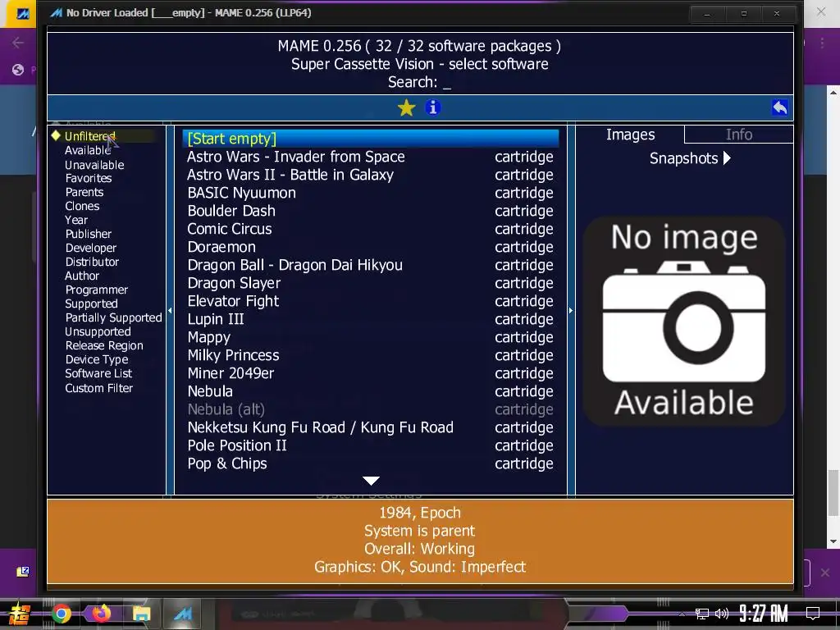840x630 pixels.
Task: Open the notifications icon in system tray
Action: [813, 614]
